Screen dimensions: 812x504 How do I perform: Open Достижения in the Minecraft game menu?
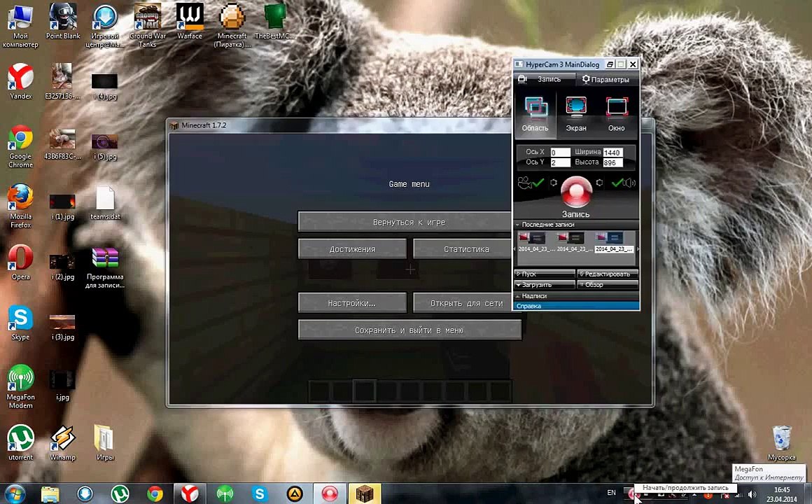(352, 248)
